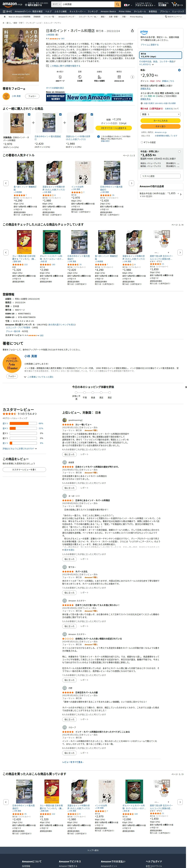Expand other Amazon sellers offers arrow
The width and height of the screenshot is (187, 868).
pos(181,194)
